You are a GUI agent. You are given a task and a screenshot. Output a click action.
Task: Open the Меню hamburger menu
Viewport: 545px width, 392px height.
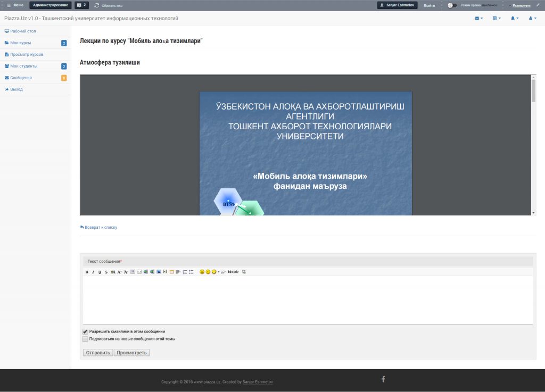tap(15, 5)
